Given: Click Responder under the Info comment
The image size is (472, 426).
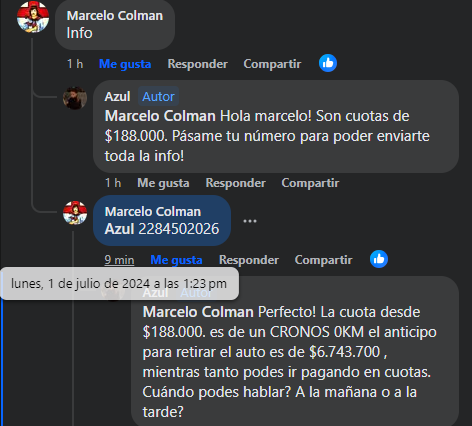Looking at the screenshot, I should click(197, 64).
